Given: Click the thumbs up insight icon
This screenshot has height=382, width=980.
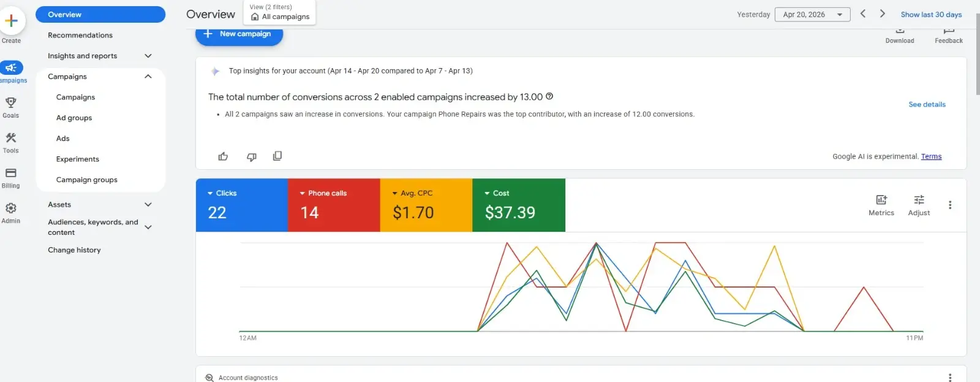Looking at the screenshot, I should 223,156.
